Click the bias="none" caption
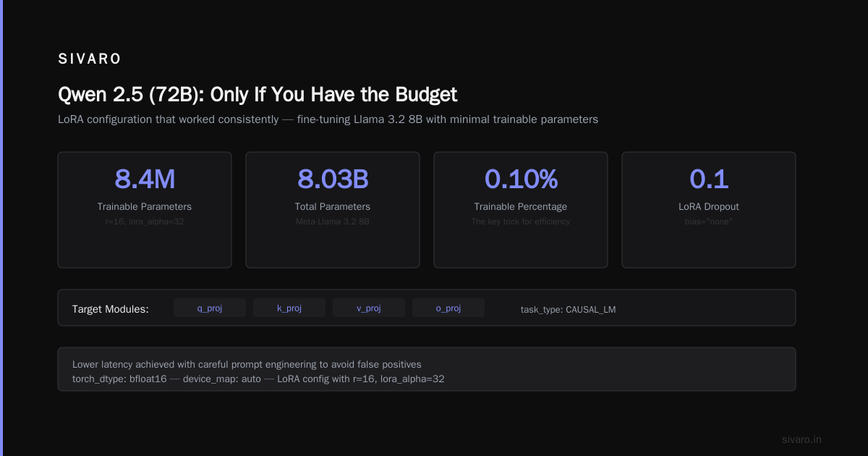 (709, 221)
